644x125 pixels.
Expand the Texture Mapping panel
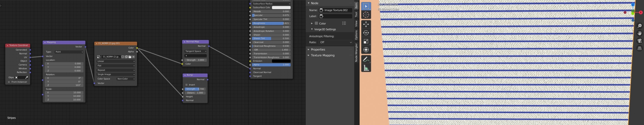pos(309,55)
